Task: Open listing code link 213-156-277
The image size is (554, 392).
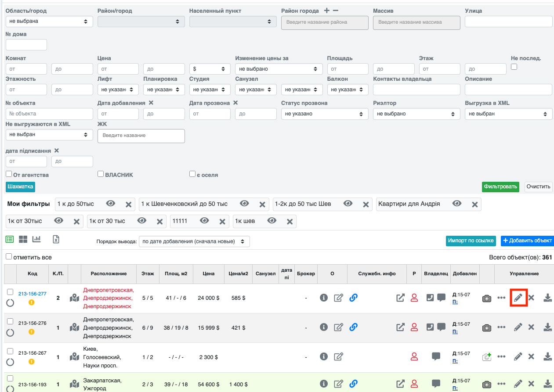Action: click(x=32, y=293)
